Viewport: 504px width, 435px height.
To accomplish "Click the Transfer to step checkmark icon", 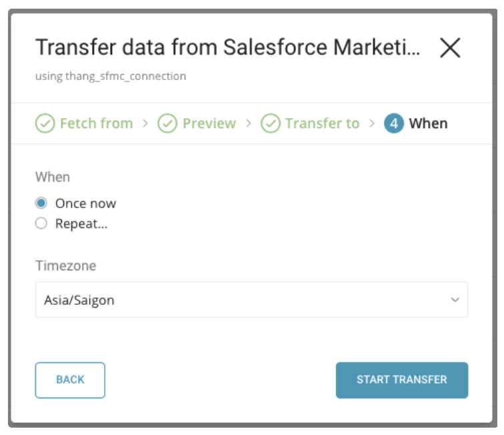I will (270, 123).
